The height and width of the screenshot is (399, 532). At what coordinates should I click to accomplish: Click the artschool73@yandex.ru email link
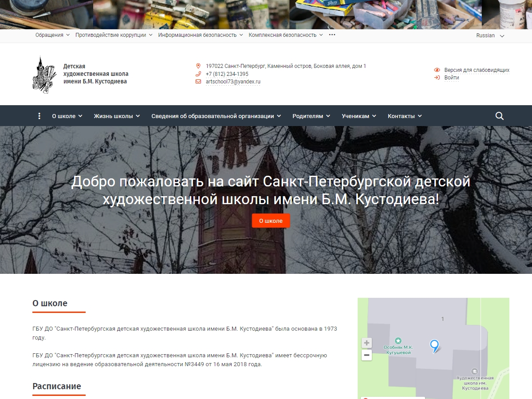tap(233, 82)
